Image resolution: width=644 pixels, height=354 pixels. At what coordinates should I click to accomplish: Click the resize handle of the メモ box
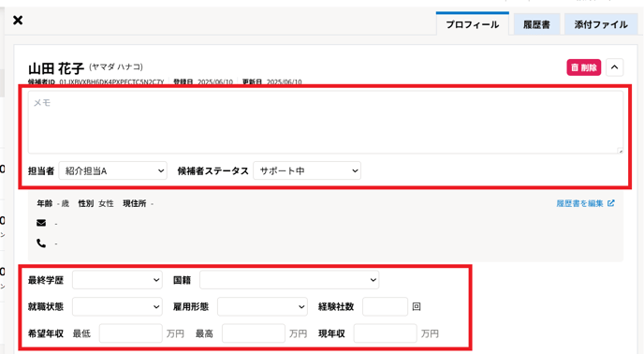pyautogui.click(x=621, y=151)
